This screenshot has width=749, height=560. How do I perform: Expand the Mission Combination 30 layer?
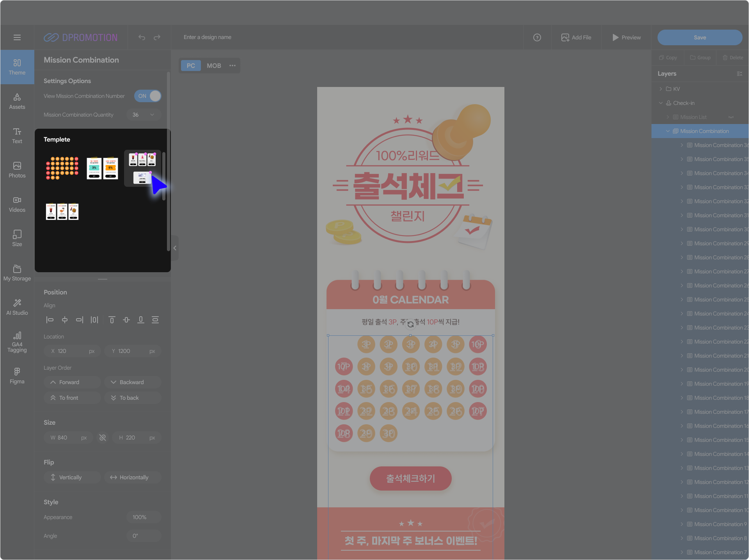pyautogui.click(x=682, y=229)
